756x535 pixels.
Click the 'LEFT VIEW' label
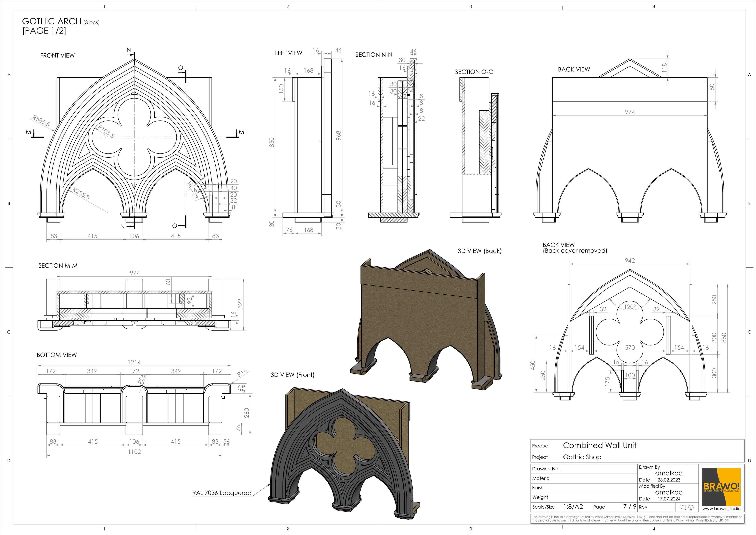[288, 53]
